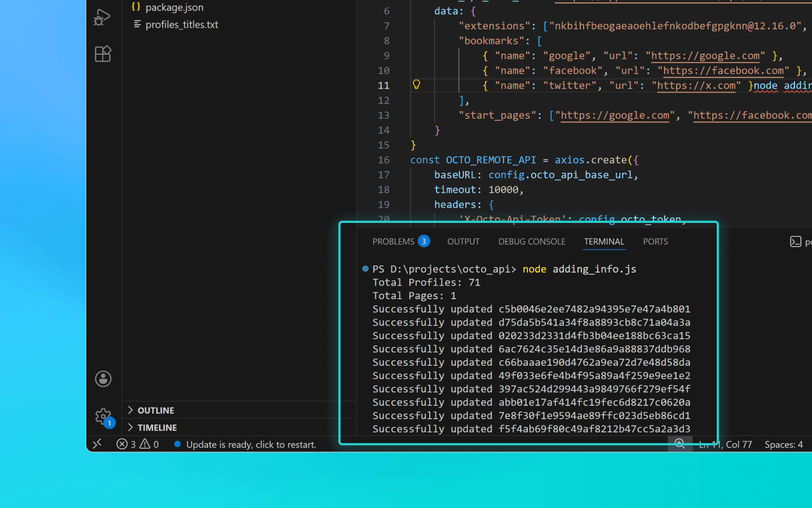812x508 pixels.
Task: Switch to the PROBLEMS tab
Action: coord(395,241)
